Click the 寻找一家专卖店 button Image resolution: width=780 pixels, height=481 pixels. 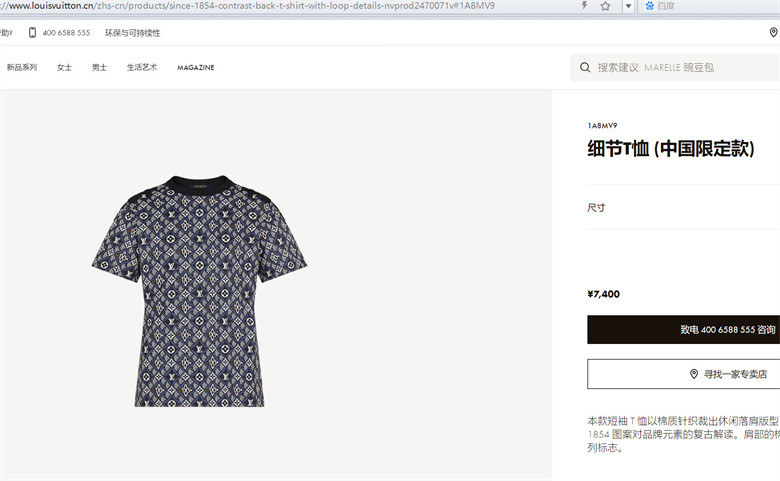[683, 374]
